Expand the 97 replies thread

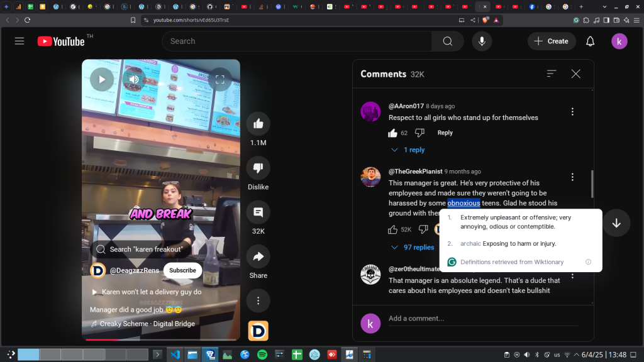click(413, 247)
